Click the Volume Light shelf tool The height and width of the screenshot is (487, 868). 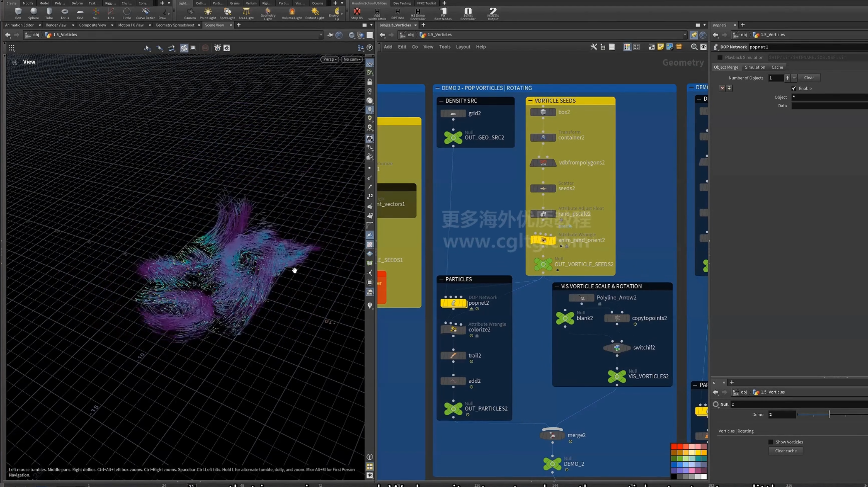[x=292, y=13]
